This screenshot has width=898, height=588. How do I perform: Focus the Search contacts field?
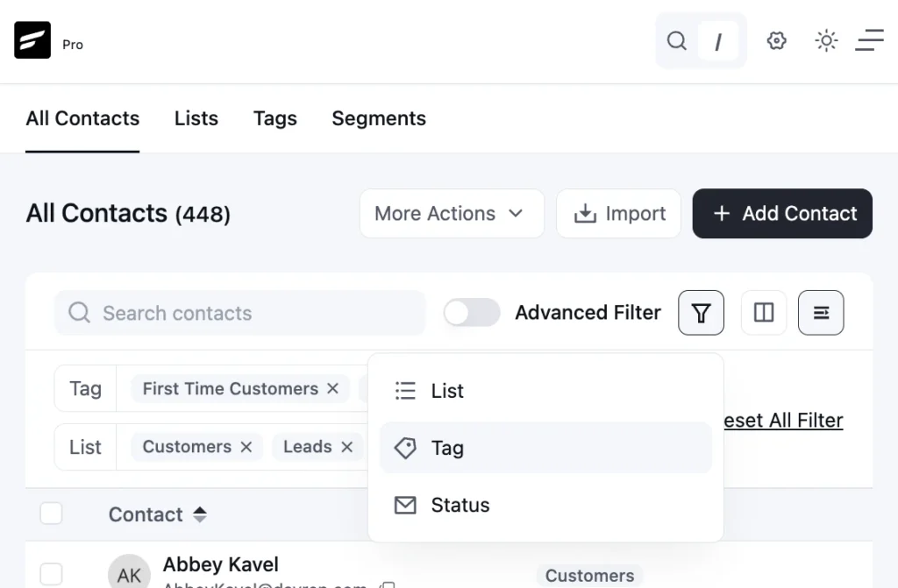pos(240,313)
